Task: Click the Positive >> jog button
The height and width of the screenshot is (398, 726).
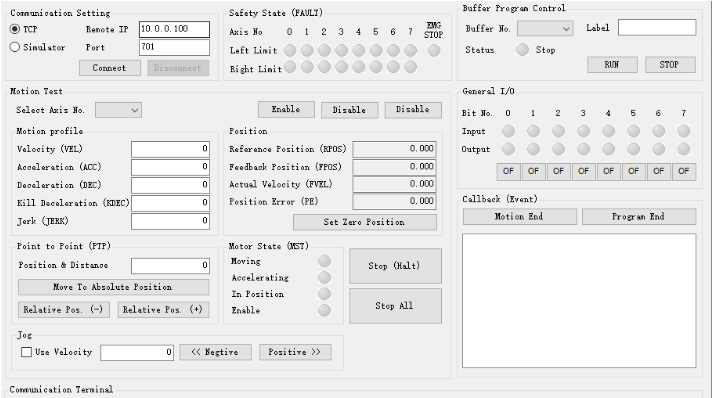Action: tap(295, 352)
